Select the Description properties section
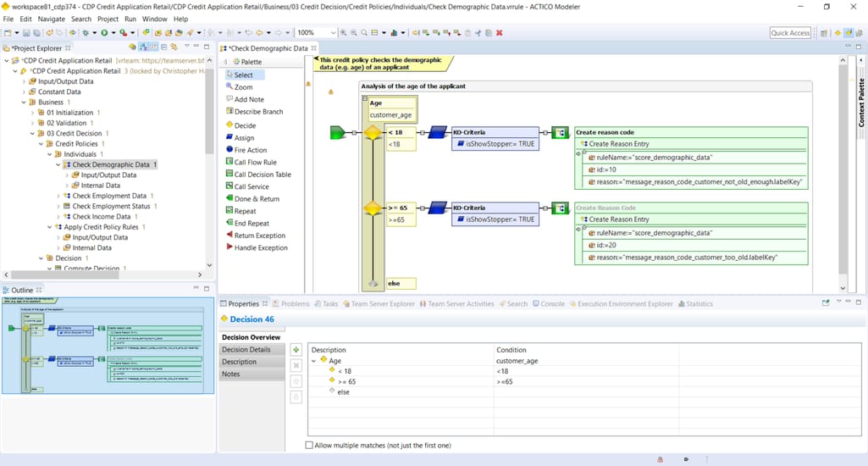The width and height of the screenshot is (868, 466). click(x=252, y=362)
